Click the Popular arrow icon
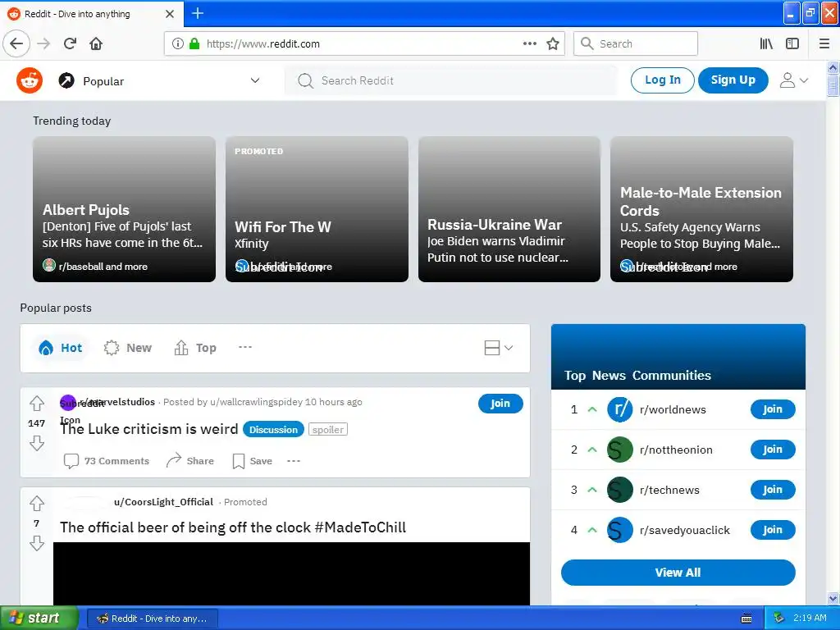The height and width of the screenshot is (630, 840). [x=66, y=80]
